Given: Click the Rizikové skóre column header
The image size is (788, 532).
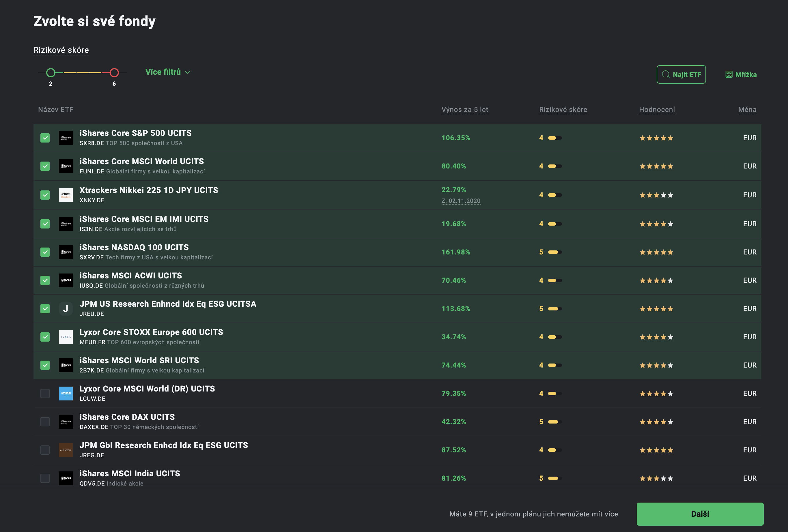Looking at the screenshot, I should pos(563,109).
